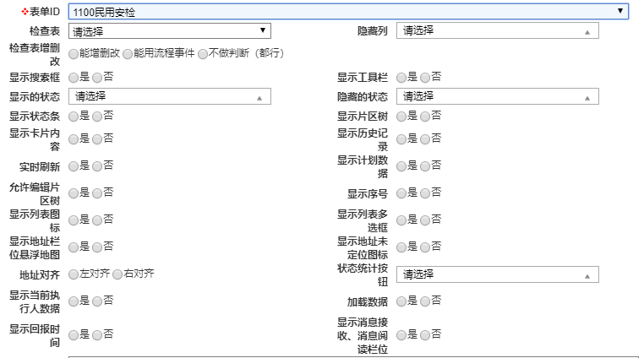Choose 不做判断（都行）radio option
Viewport: 644px width, 358px height.
pyautogui.click(x=203, y=54)
